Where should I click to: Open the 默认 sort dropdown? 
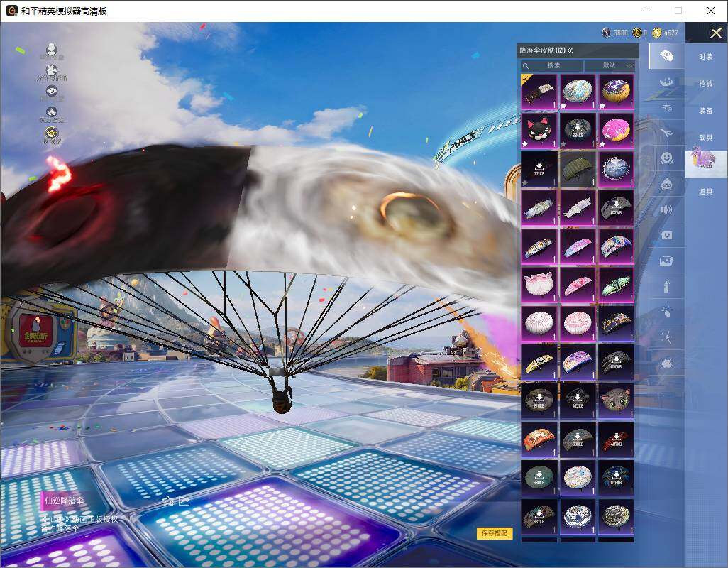click(x=610, y=65)
